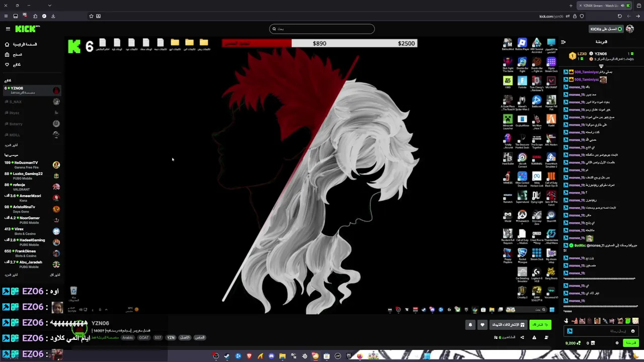Open HadeelGaming channel in the sidebar

(31, 242)
